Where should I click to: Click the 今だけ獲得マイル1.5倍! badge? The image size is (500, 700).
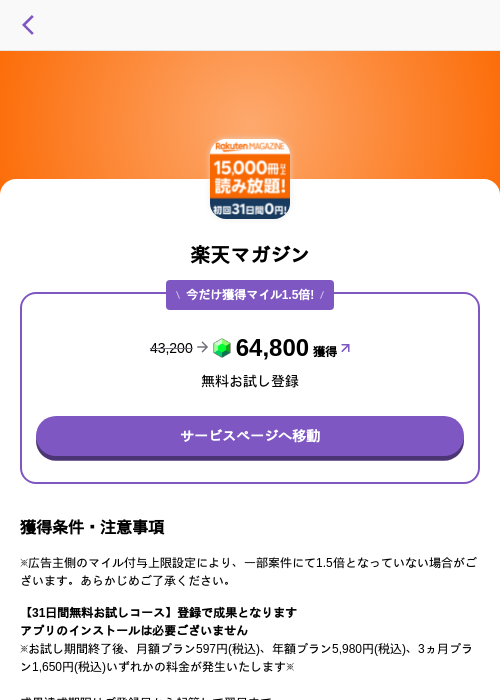tap(250, 295)
